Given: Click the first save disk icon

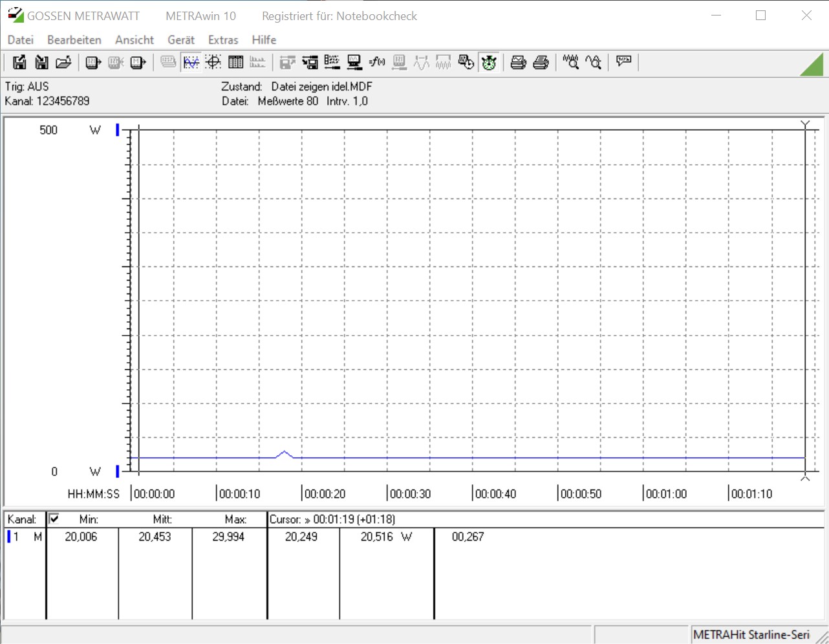Looking at the screenshot, I should click(x=19, y=62).
